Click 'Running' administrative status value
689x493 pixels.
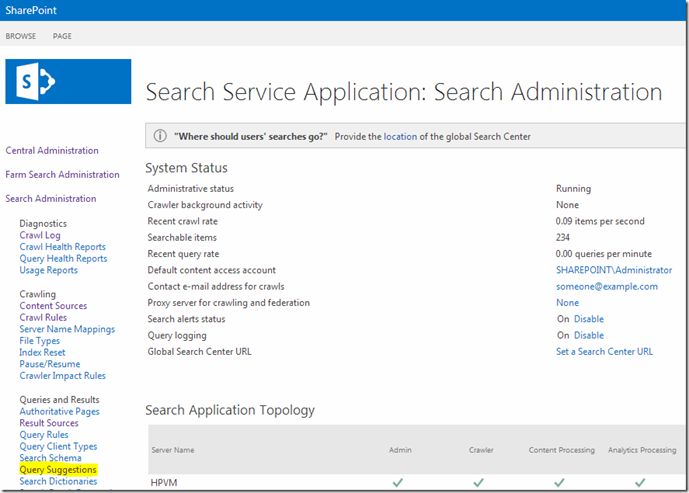coord(573,188)
